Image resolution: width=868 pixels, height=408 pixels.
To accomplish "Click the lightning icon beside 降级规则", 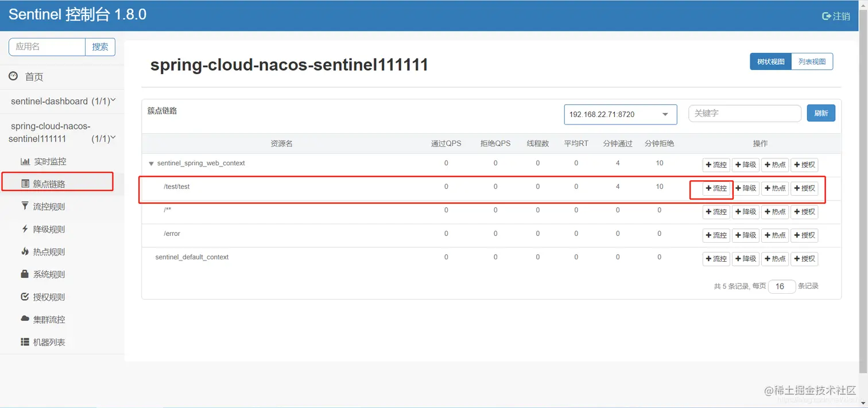I will pos(25,229).
